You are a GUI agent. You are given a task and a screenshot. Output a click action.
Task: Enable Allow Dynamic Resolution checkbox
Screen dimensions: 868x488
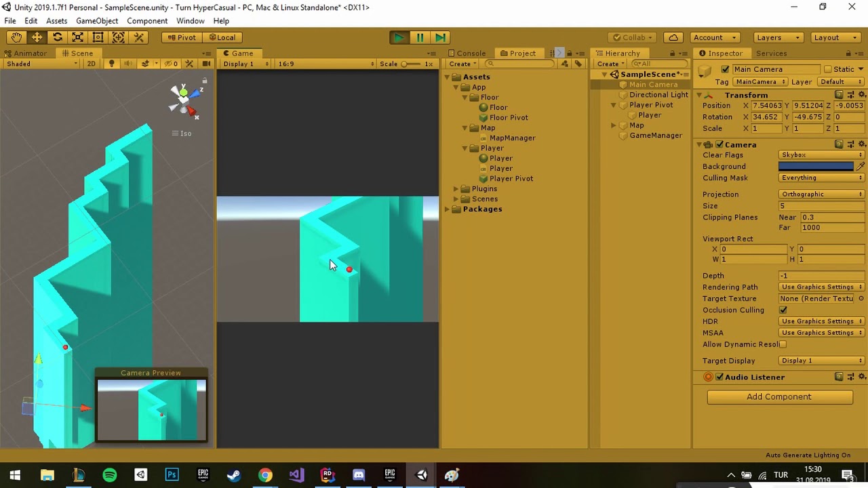click(x=783, y=344)
